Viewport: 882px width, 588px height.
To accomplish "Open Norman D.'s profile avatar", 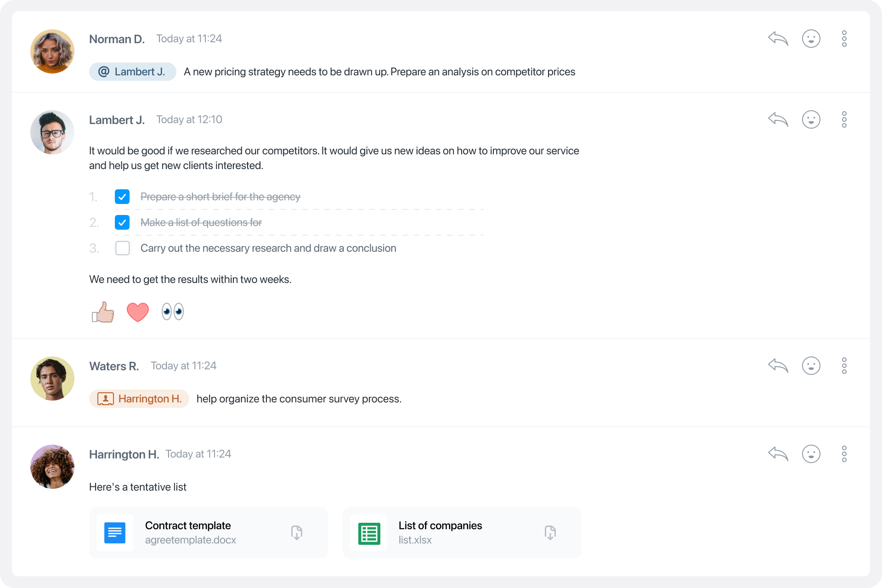I will pos(52,51).
